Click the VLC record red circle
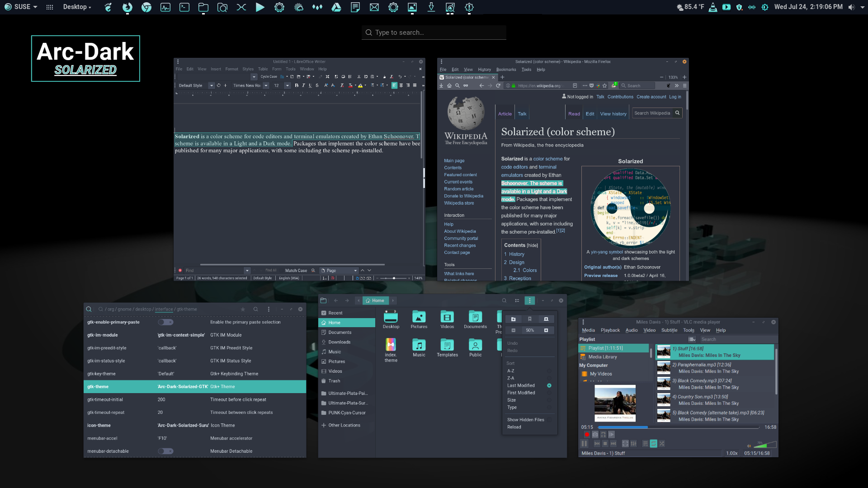The width and height of the screenshot is (868, 488). [x=587, y=434]
